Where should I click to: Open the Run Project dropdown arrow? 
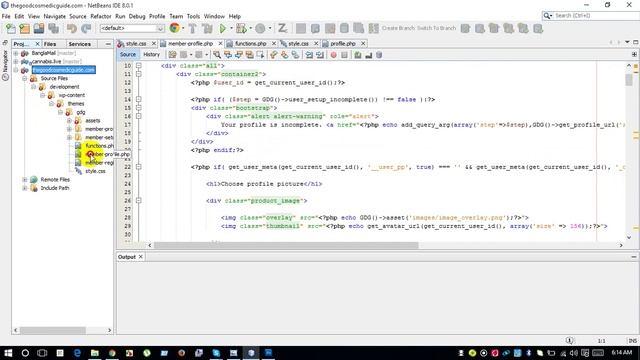[x=231, y=28]
